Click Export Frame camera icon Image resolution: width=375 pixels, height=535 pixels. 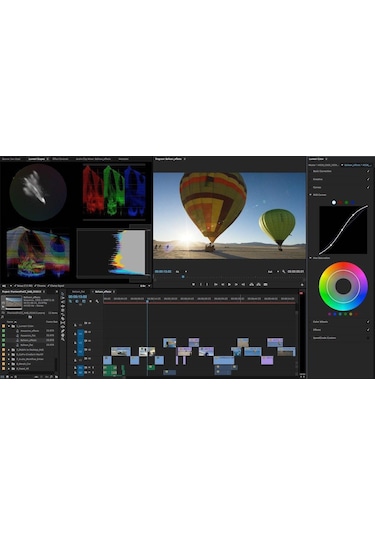[265, 284]
